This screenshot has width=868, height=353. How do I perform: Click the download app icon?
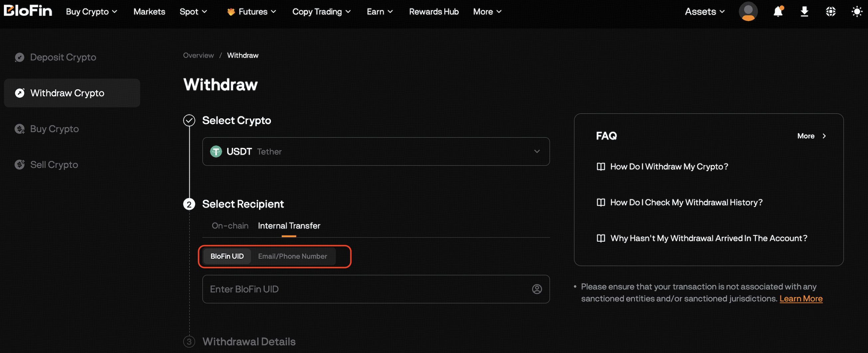tap(804, 11)
